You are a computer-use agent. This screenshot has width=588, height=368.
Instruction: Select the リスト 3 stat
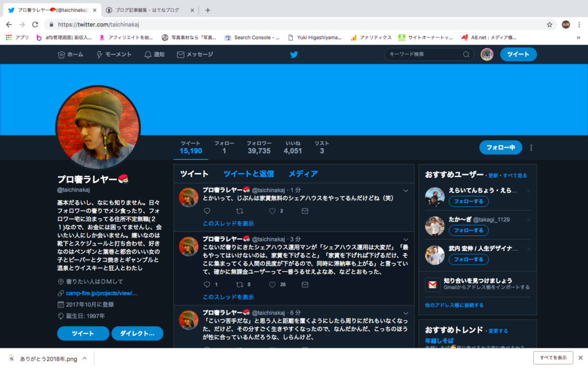click(x=322, y=148)
